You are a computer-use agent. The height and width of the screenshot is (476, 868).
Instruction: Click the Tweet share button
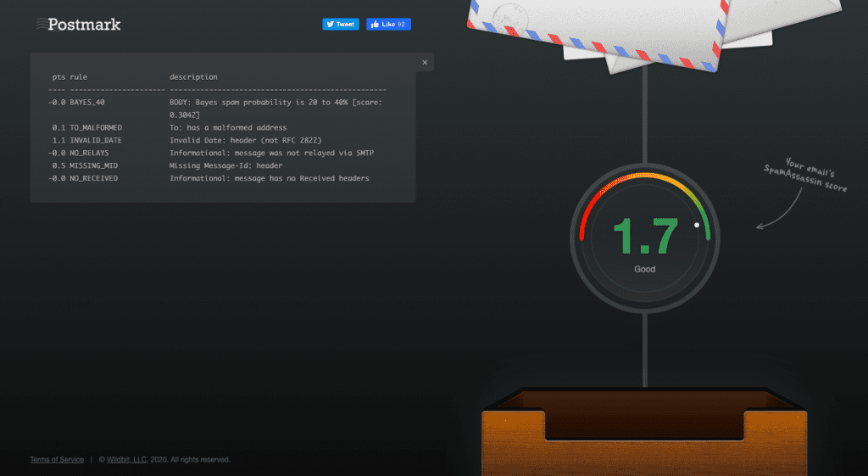(341, 25)
